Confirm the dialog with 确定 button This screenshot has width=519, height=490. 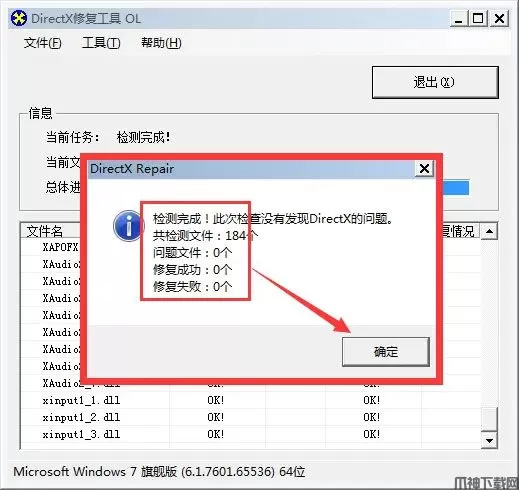(x=386, y=352)
